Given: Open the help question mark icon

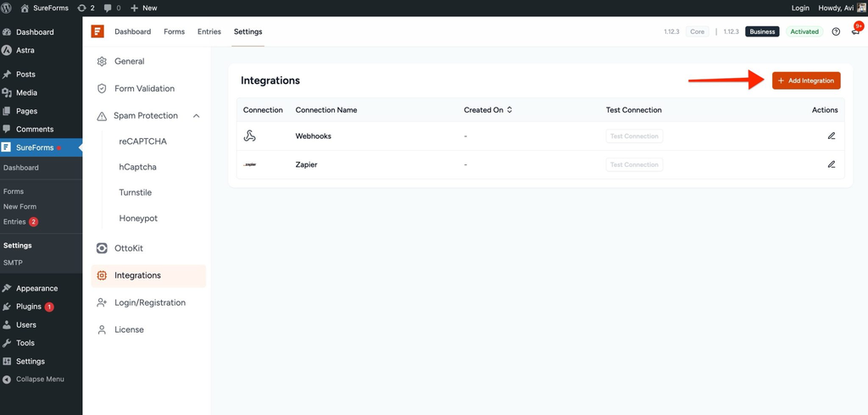Looking at the screenshot, I should point(836,31).
